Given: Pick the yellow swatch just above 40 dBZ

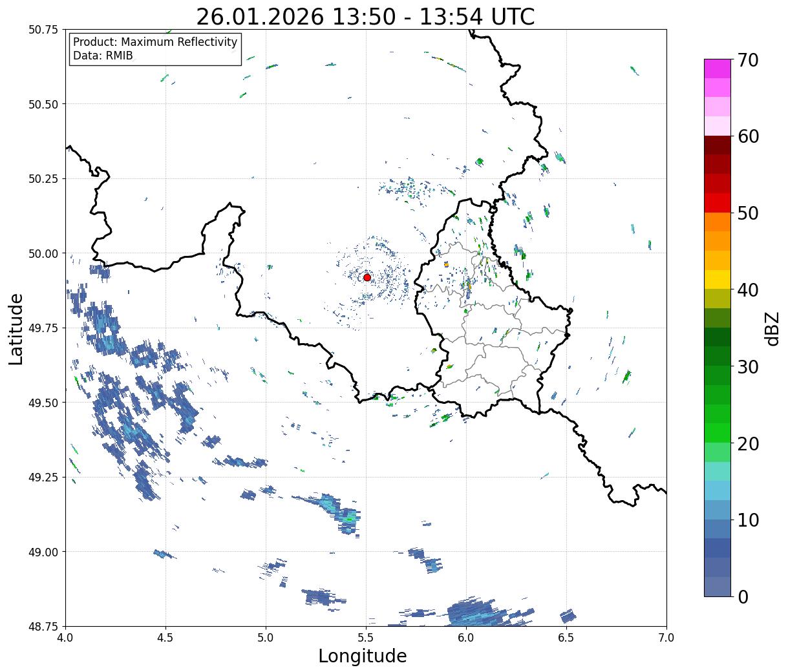Looking at the screenshot, I should [x=718, y=279].
